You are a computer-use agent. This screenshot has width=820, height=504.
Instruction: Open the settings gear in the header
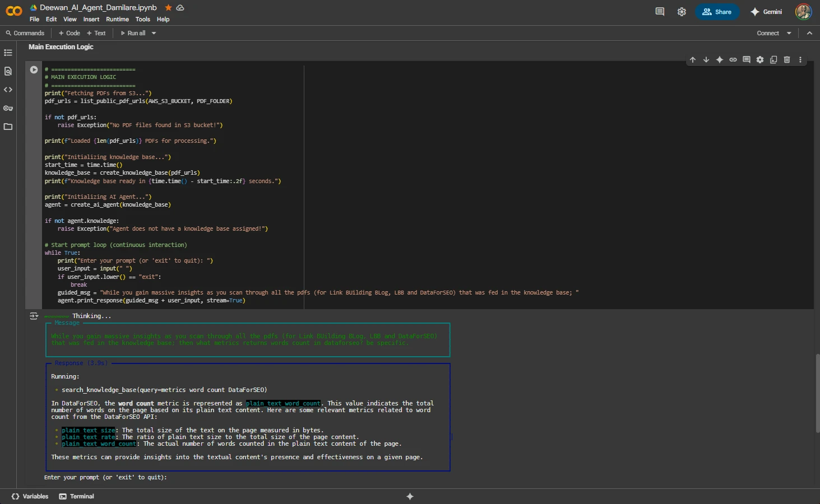682,12
